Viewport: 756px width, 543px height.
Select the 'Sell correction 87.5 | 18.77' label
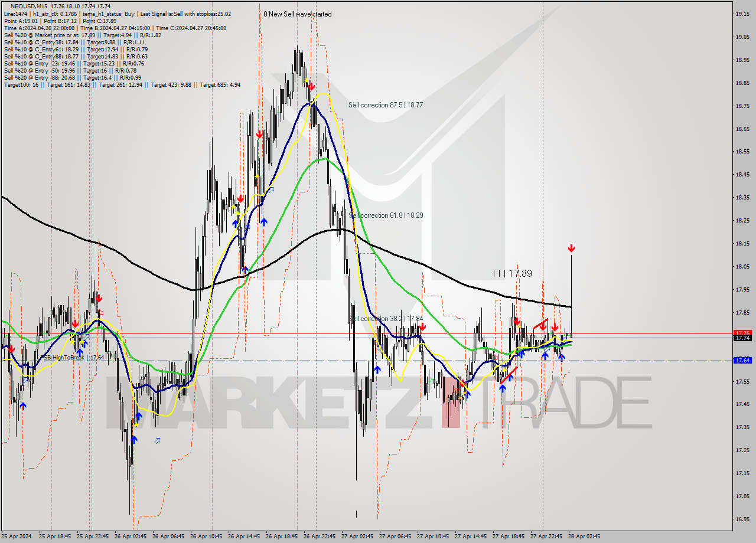385,104
